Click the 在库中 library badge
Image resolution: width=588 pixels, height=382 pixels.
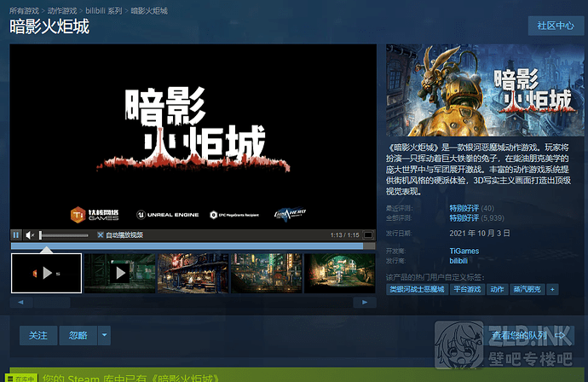click(21, 378)
